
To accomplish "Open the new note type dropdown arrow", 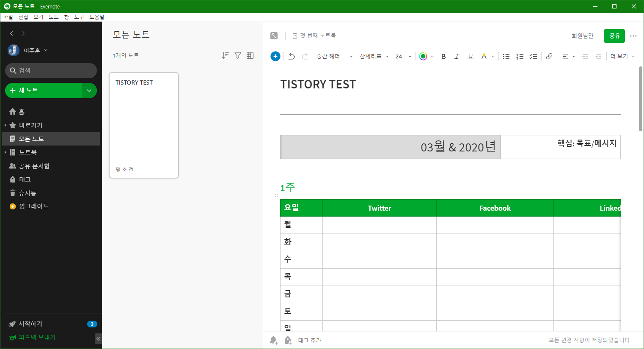I will click(x=89, y=91).
